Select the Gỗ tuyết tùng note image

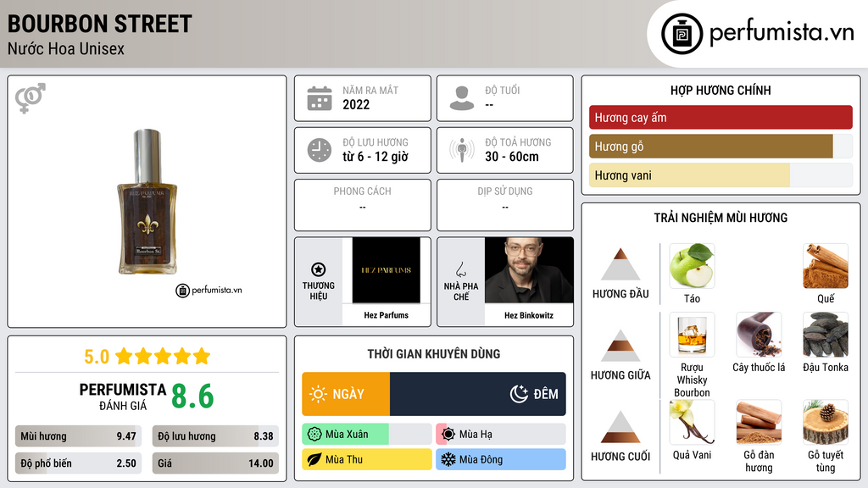click(x=826, y=422)
